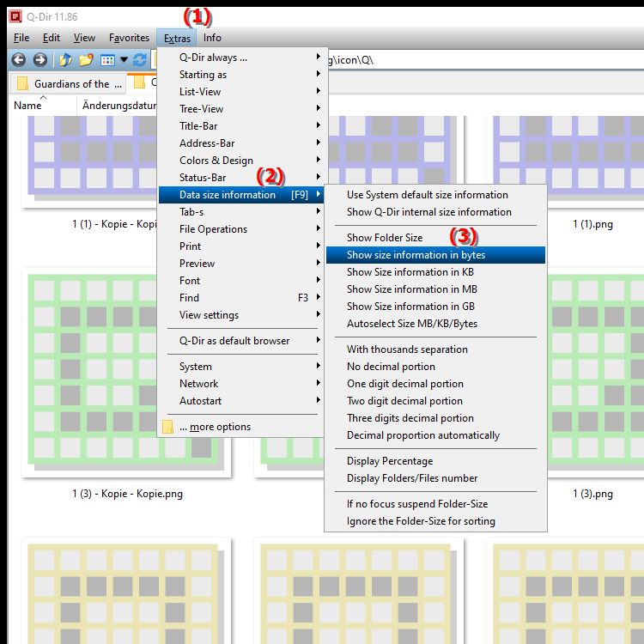Screen dimensions: 644x644
Task: Toggle Show Folder Size option
Action: [x=435, y=238]
